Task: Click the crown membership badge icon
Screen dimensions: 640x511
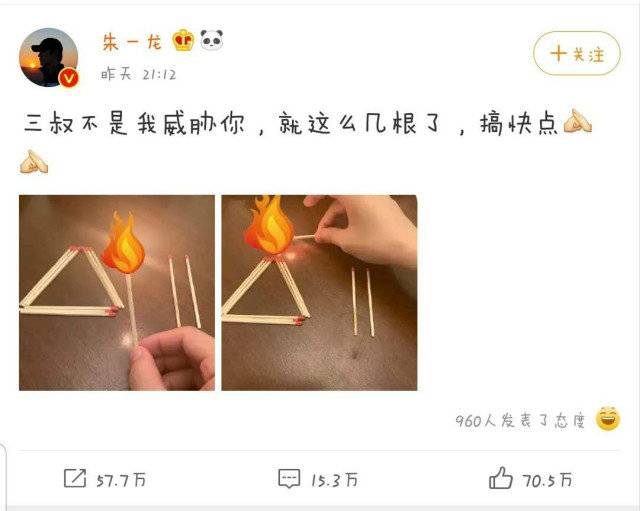Action: (183, 40)
